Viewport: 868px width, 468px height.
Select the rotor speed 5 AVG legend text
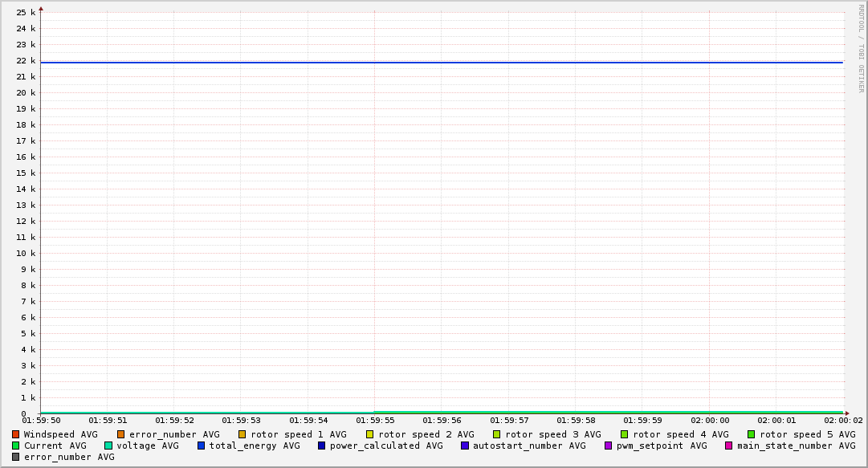coord(807,434)
